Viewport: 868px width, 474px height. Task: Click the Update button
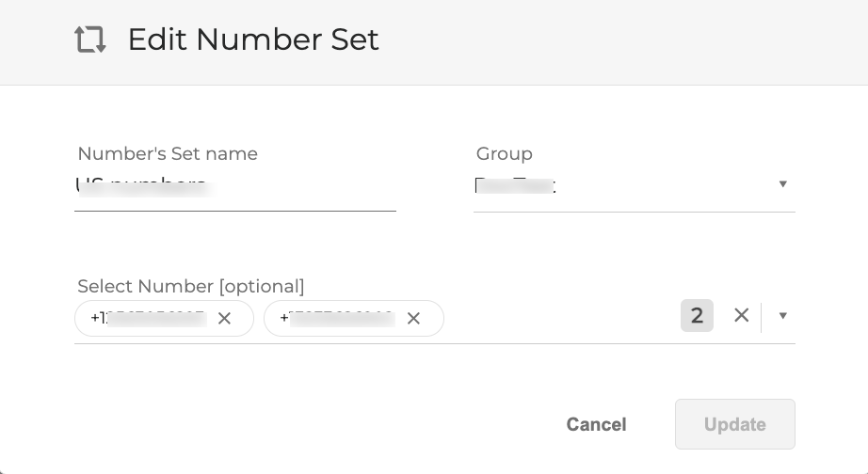pos(734,424)
